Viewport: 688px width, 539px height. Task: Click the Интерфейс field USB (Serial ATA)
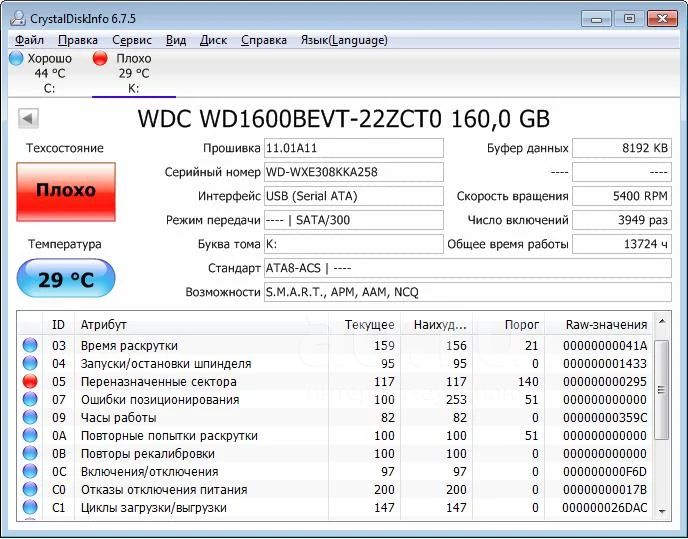(354, 196)
